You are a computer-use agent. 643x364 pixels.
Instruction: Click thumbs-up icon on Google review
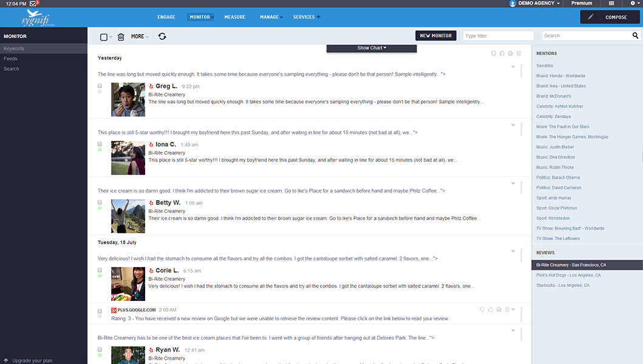tap(491, 310)
